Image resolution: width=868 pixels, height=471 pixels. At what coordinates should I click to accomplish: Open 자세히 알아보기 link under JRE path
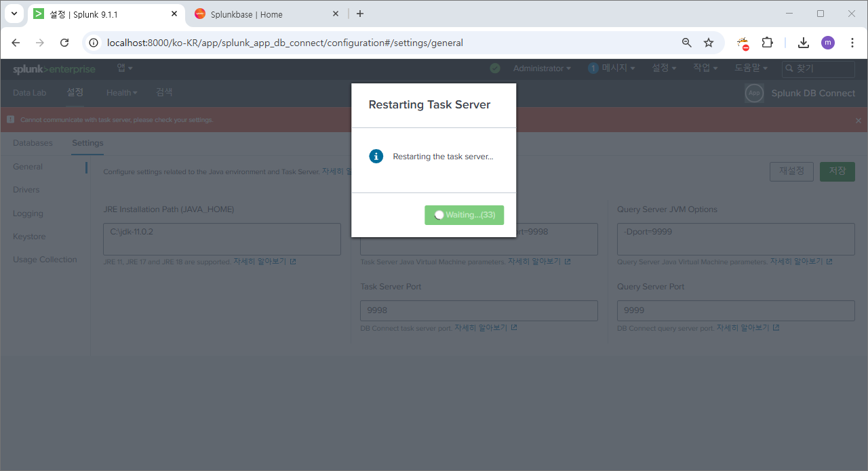pos(264,261)
